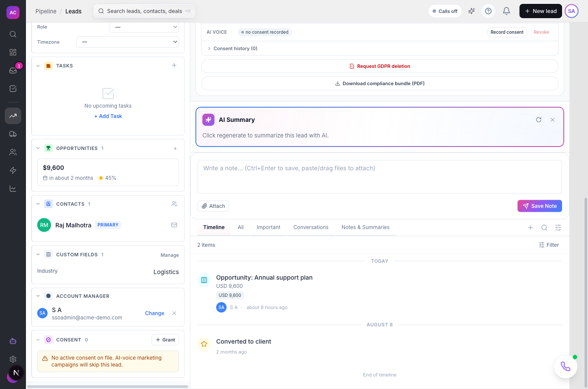Viewport: 588px width, 389px height.
Task: Click the Change account manager link
Action: click(154, 313)
